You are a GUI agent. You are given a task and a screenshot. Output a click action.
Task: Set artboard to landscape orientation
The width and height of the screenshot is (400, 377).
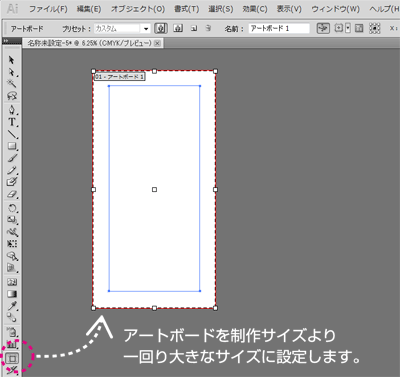(178, 29)
